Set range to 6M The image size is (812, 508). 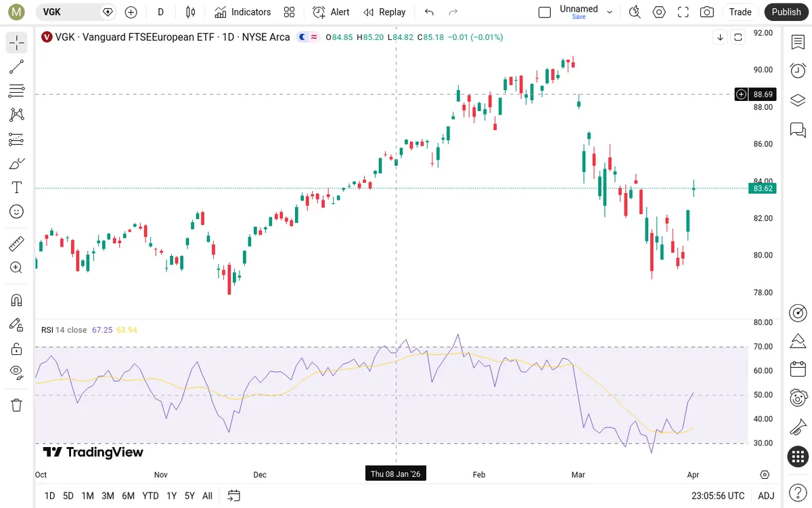[128, 496]
